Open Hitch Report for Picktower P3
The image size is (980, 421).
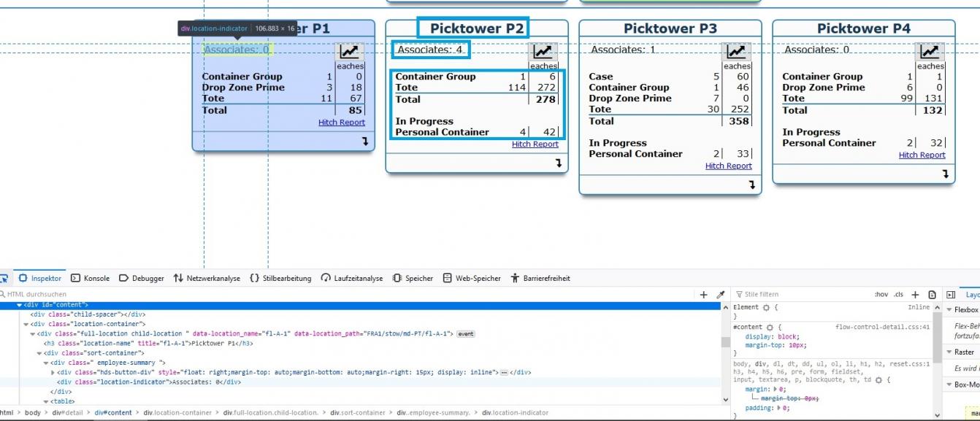click(x=729, y=166)
